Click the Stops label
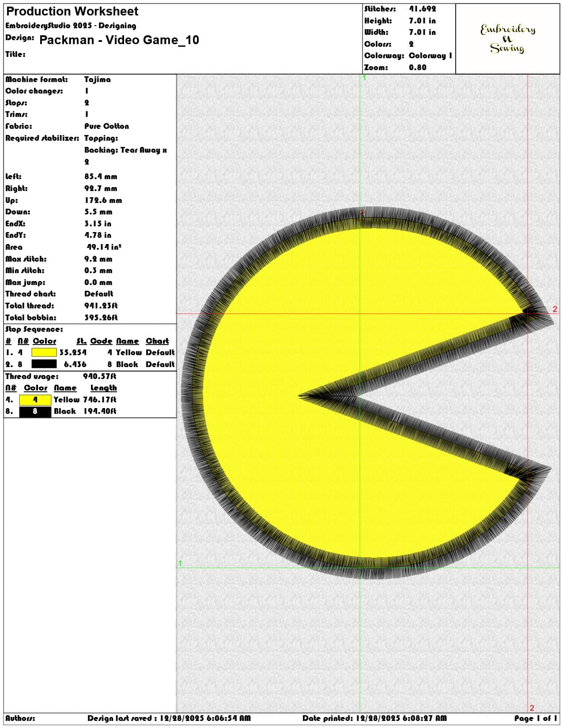The width and height of the screenshot is (563, 728). (16, 103)
